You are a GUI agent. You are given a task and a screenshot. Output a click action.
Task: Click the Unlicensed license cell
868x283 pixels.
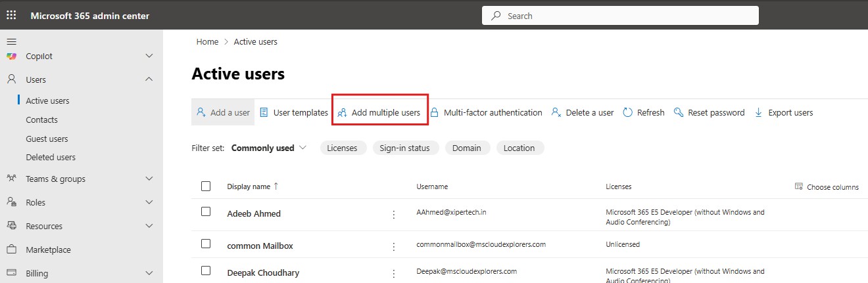click(622, 244)
